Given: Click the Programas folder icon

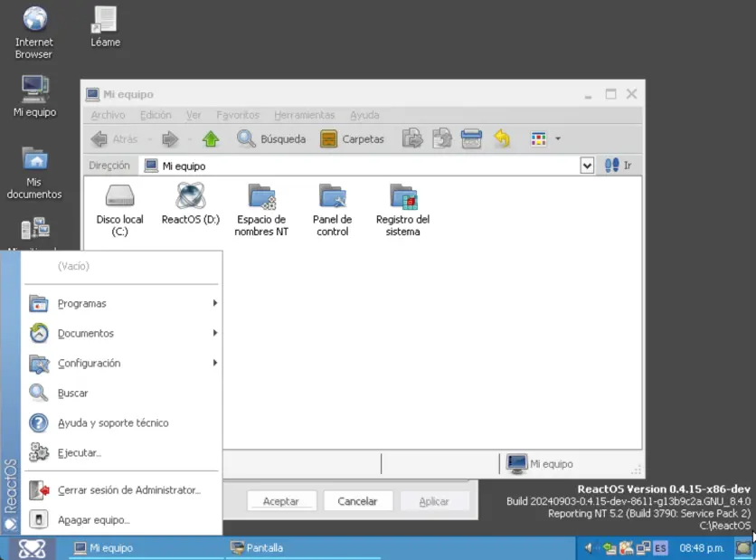Looking at the screenshot, I should [39, 303].
